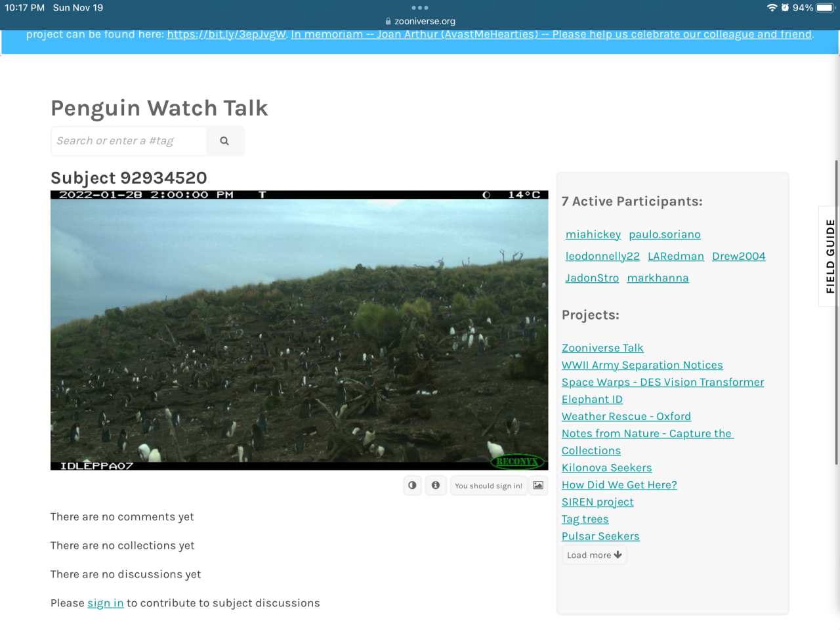The width and height of the screenshot is (840, 630).
Task: Open the SIREN project link
Action: point(598,501)
